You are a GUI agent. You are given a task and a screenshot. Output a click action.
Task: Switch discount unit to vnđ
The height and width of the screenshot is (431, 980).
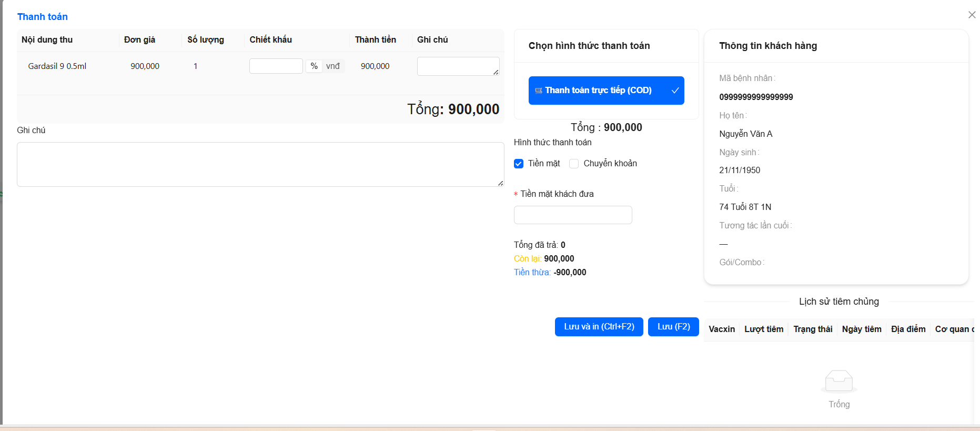coord(332,66)
